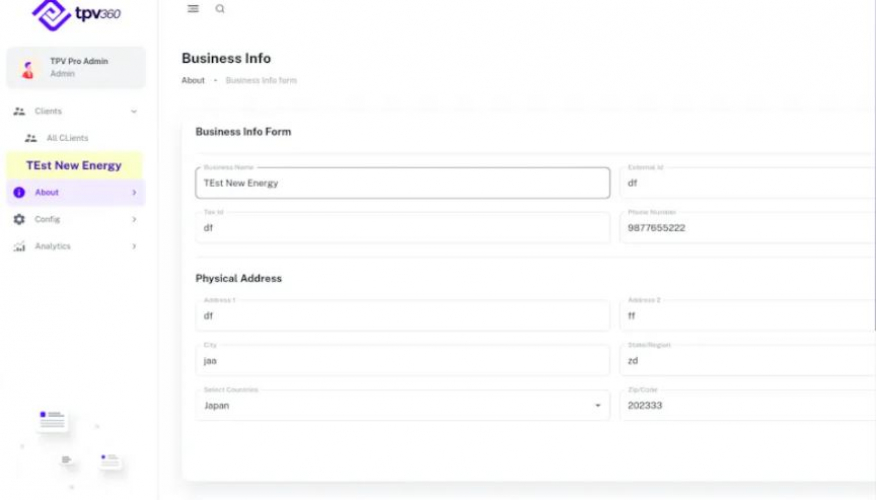Expand the Config submenu arrow
This screenshot has width=876, height=500.
click(x=134, y=219)
